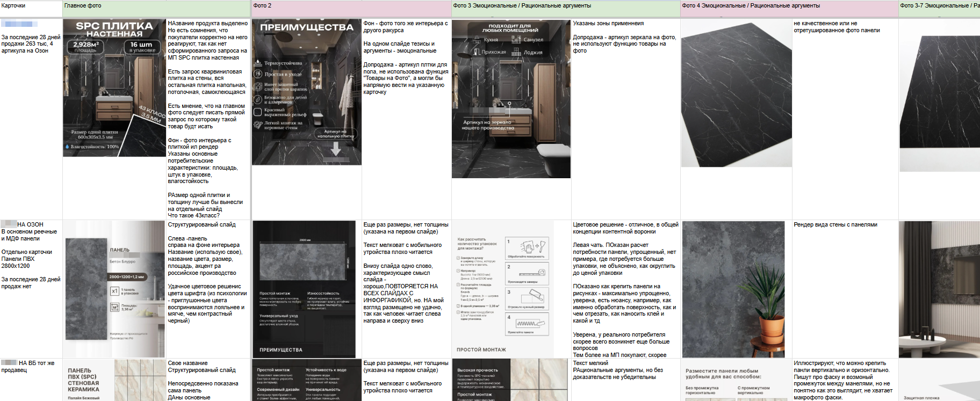Click the "SPC плитка настенная" main image
This screenshot has height=401, width=980.
pos(114,88)
